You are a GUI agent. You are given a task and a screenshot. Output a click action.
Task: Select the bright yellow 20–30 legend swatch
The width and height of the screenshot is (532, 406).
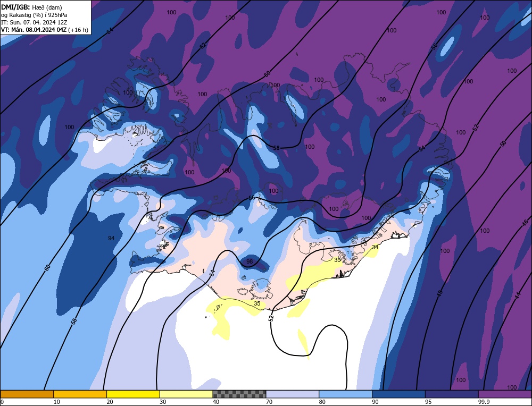[133, 394]
